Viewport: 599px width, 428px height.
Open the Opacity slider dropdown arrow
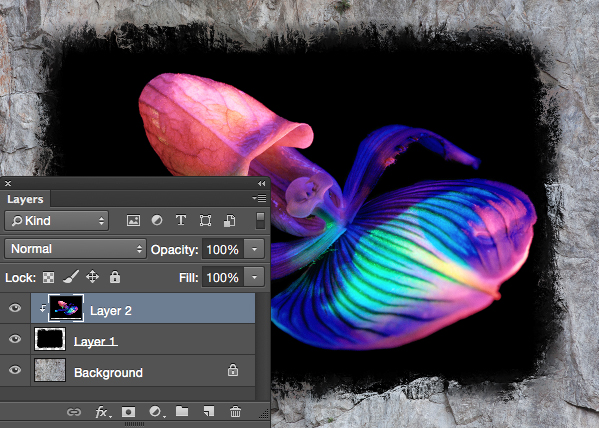point(254,249)
